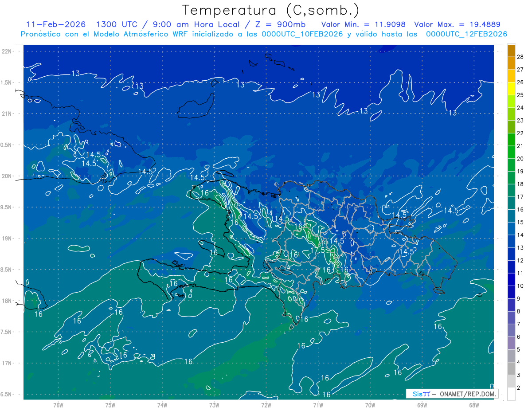Click the teal scale segment between 16 and 17
The height and width of the screenshot is (411, 532).
(511, 204)
